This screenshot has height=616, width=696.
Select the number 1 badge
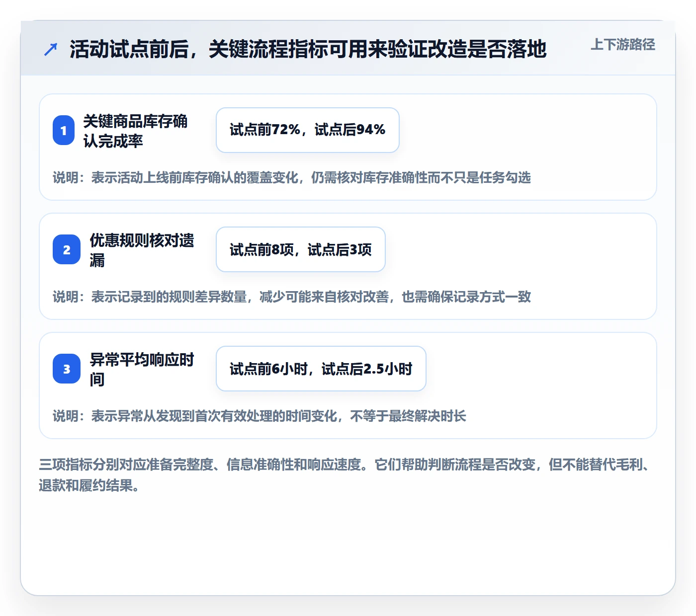point(64,130)
